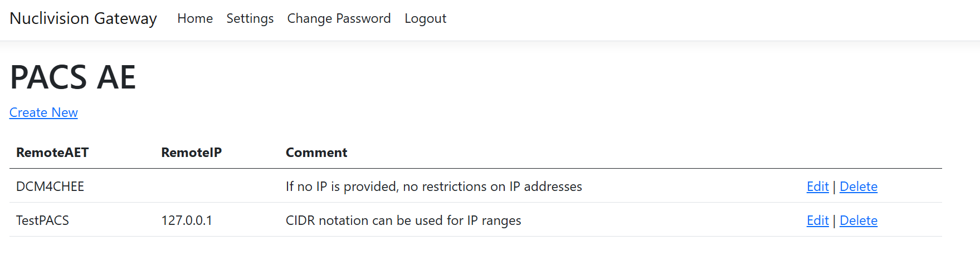The image size is (980, 275).
Task: Go to the Home page
Action: point(195,18)
